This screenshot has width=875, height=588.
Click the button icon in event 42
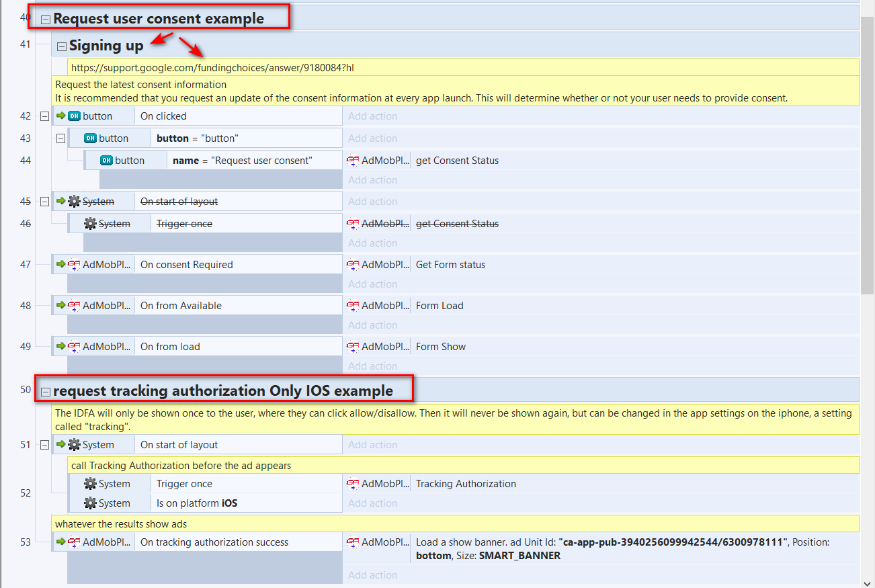[74, 116]
